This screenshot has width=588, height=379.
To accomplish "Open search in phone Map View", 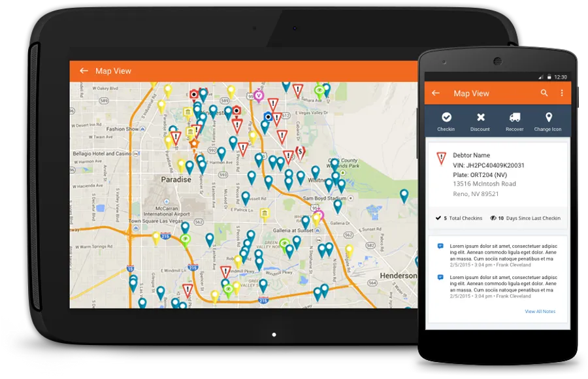I will click(x=544, y=93).
